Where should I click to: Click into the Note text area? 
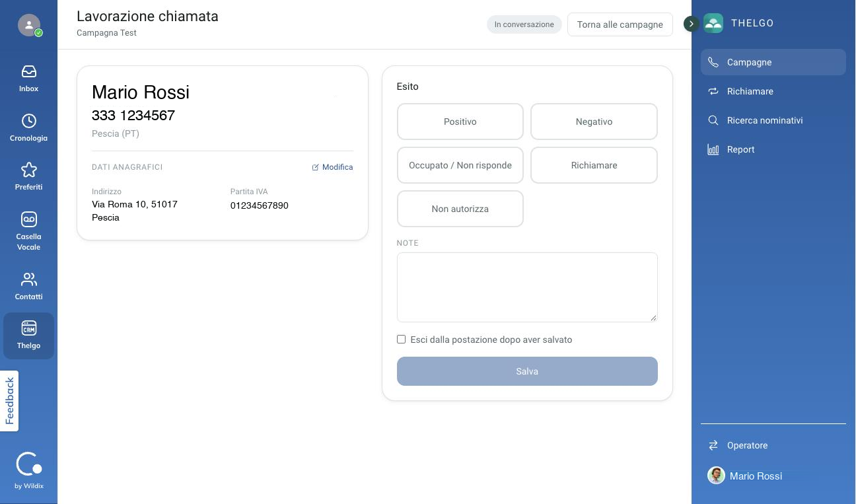[527, 287]
